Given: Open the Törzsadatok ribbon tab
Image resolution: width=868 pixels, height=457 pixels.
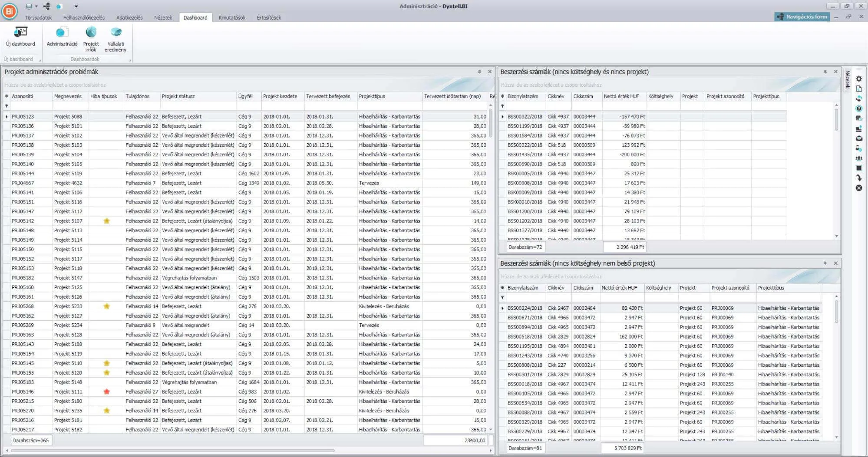Looking at the screenshot, I should click(38, 18).
